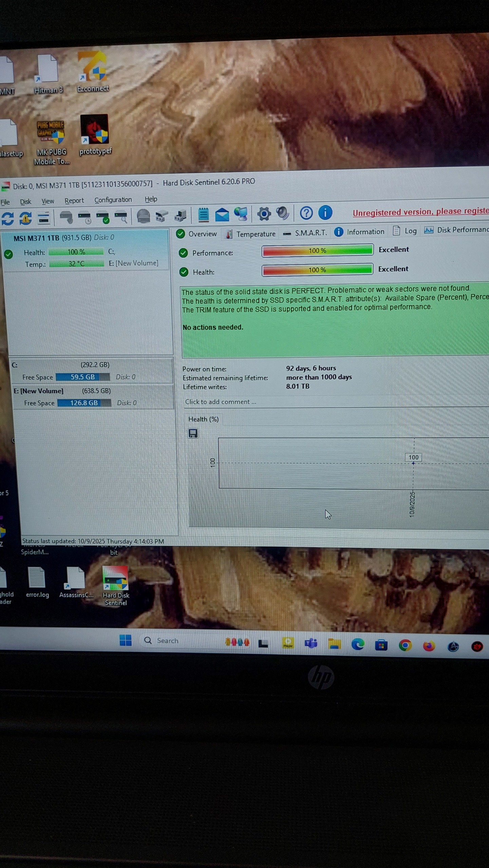This screenshot has height=868, width=489.
Task: Open the Configuration menu
Action: (113, 200)
